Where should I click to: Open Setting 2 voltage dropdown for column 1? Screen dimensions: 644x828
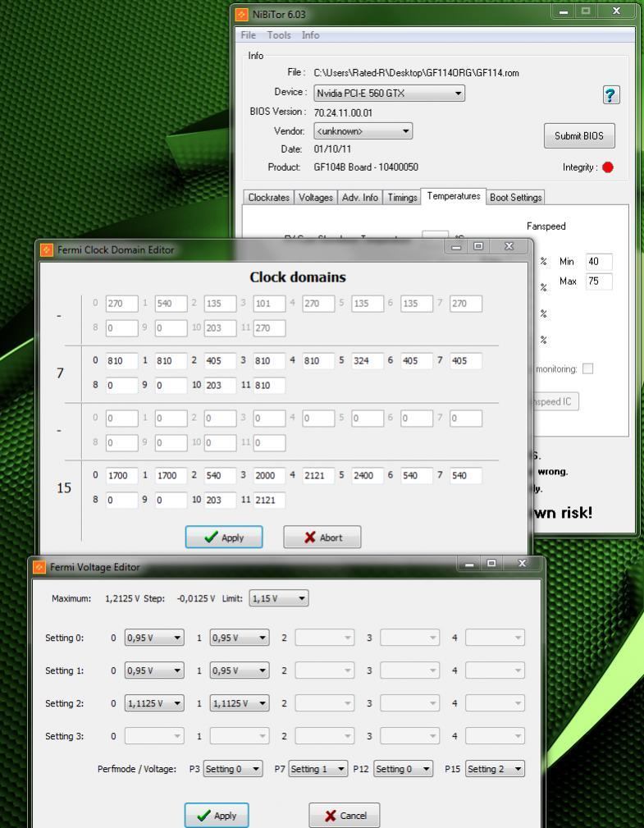coord(239,703)
